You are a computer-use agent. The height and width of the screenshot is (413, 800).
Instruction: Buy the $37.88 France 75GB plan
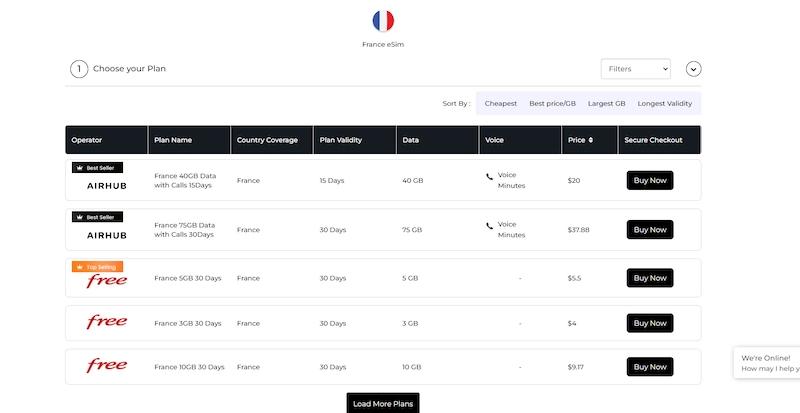tap(649, 229)
